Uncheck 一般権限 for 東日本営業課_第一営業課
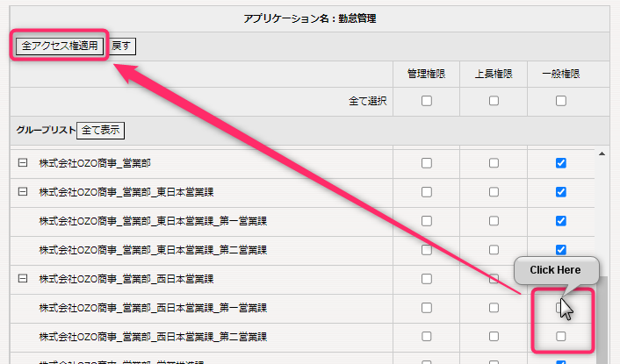 (561, 221)
